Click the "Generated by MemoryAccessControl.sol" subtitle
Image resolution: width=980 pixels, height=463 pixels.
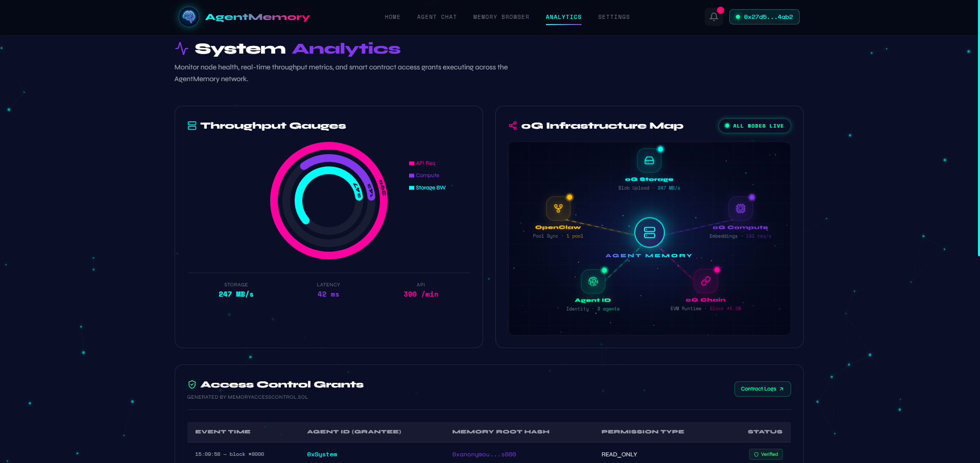pyautogui.click(x=248, y=397)
